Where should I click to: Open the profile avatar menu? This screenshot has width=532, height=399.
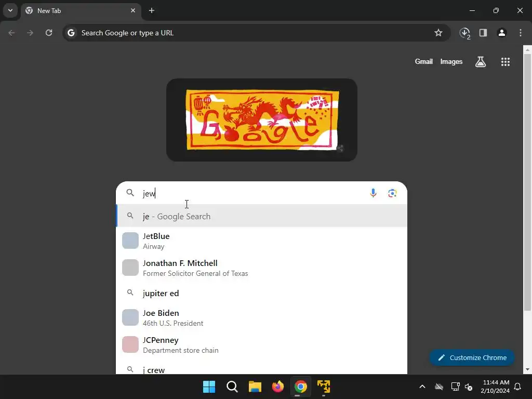pyautogui.click(x=502, y=33)
